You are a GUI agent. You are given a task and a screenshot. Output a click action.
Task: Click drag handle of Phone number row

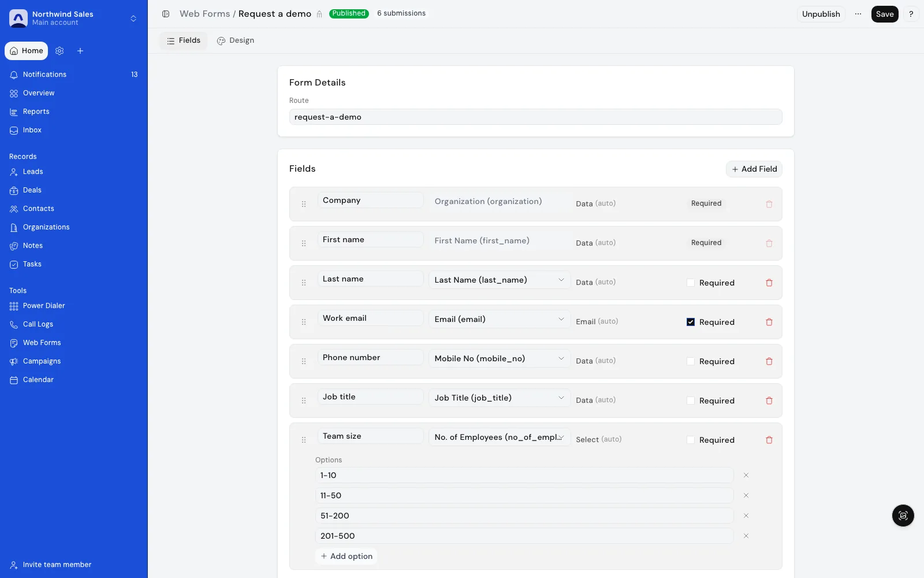pyautogui.click(x=304, y=361)
